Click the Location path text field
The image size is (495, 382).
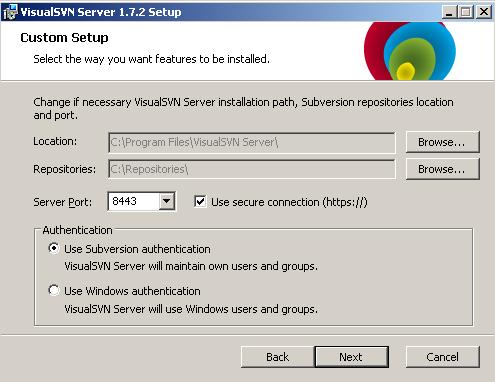pos(252,142)
